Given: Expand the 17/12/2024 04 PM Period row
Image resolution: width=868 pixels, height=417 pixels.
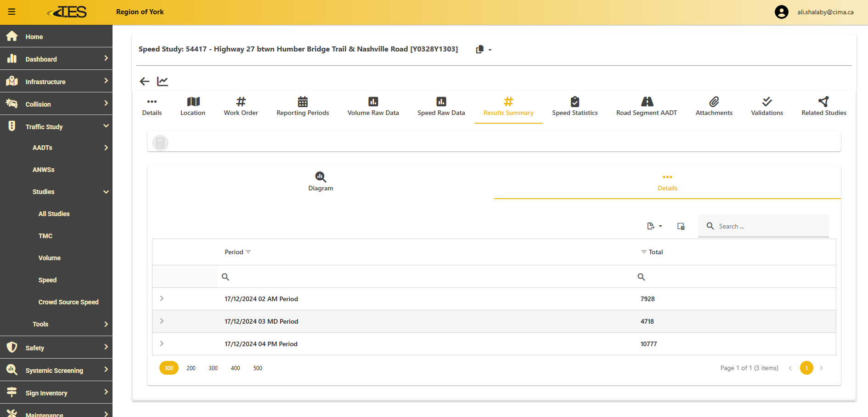Looking at the screenshot, I should pyautogui.click(x=162, y=344).
